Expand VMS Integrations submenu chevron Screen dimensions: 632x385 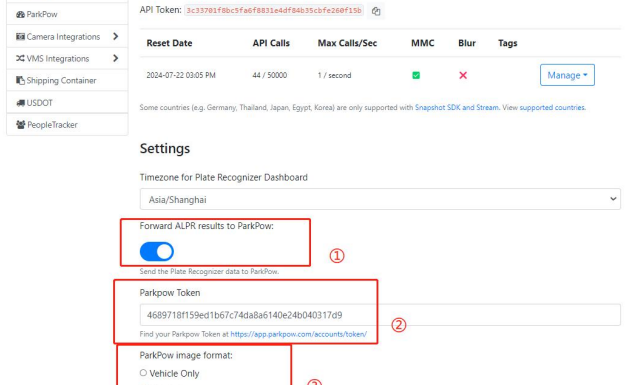point(116,58)
